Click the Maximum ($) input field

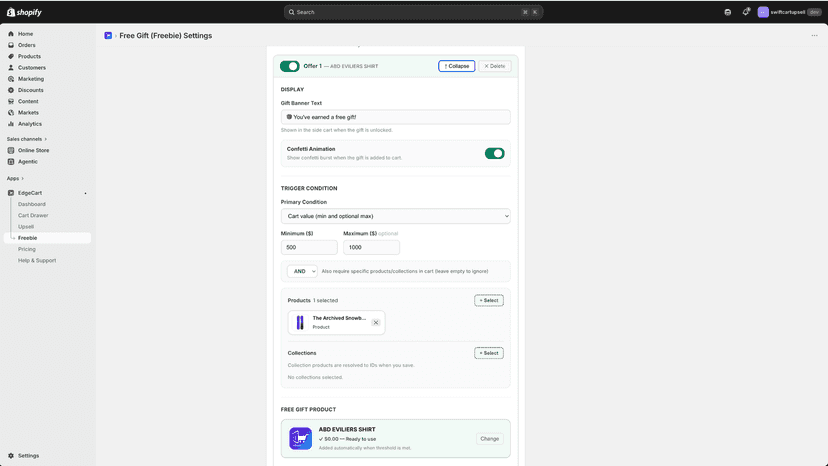(x=371, y=247)
